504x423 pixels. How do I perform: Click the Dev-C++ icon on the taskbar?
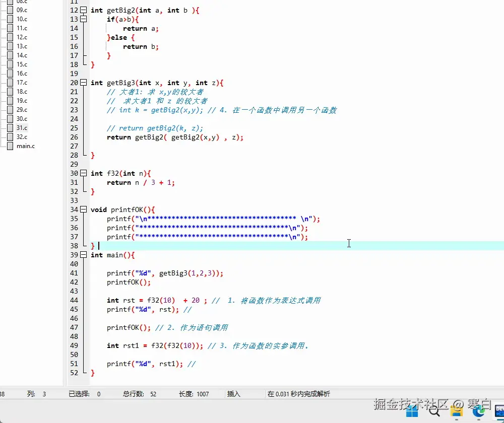(x=499, y=411)
